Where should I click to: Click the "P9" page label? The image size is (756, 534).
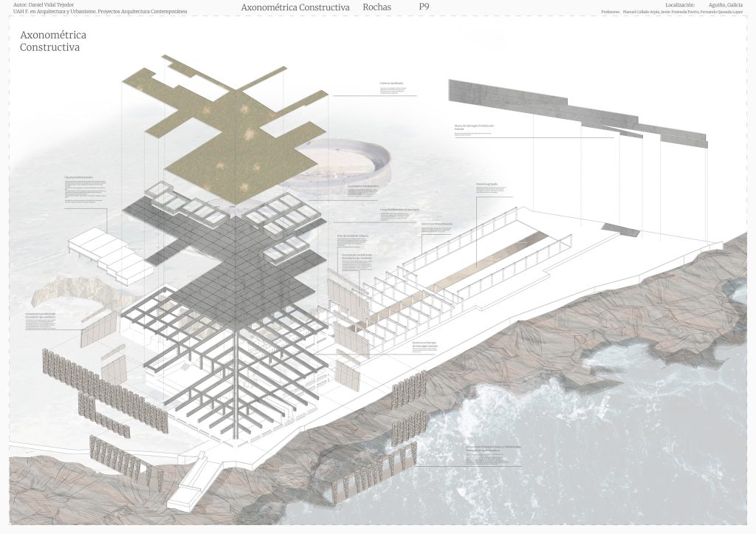tap(423, 7)
